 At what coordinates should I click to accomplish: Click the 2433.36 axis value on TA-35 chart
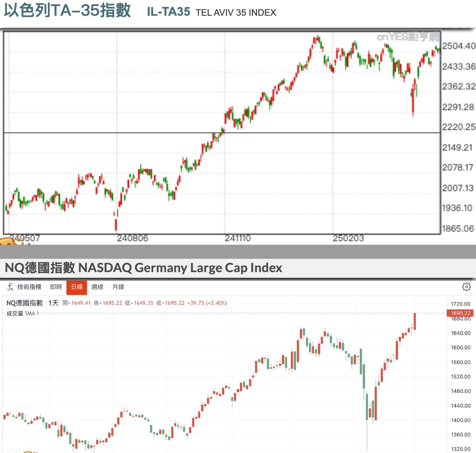coord(459,67)
